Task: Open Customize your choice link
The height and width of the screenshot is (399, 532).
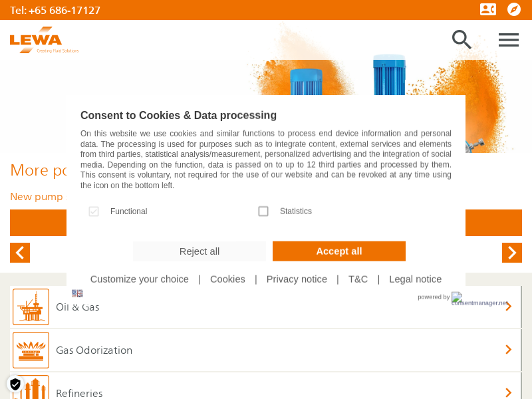Action: [x=140, y=279]
